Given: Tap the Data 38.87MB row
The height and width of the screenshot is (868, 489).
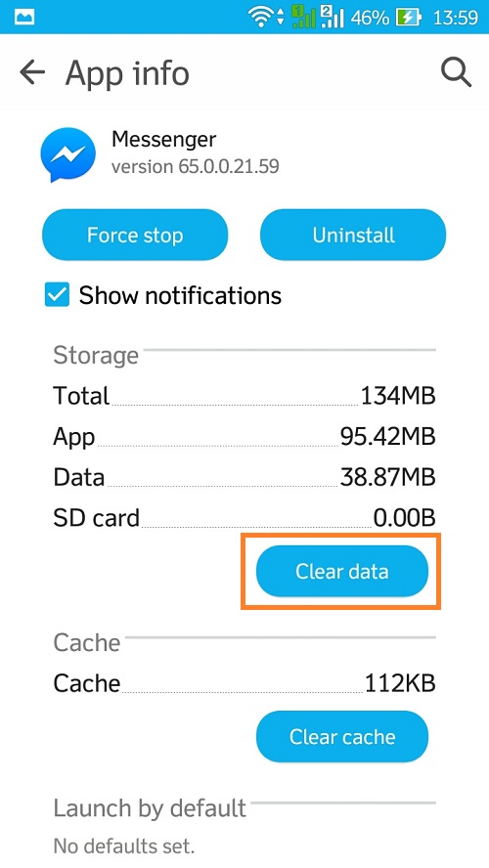Looking at the screenshot, I should click(x=244, y=477).
